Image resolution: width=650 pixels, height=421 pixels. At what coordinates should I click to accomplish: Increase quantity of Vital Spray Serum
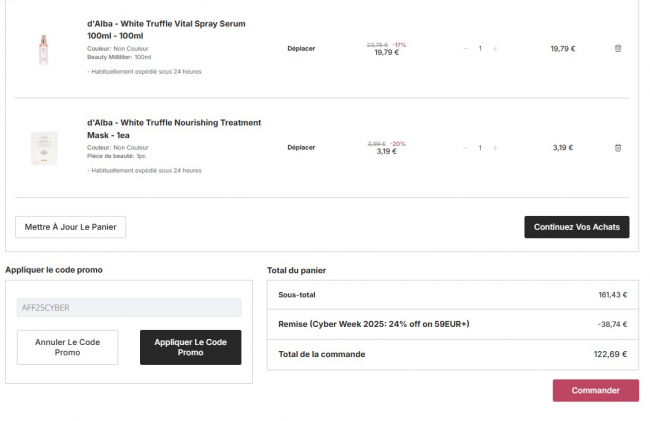pos(495,48)
